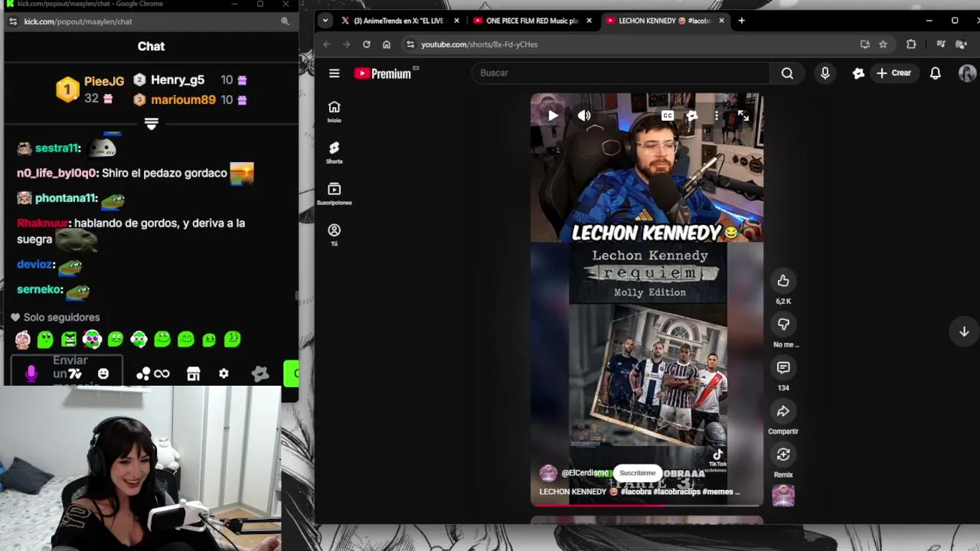Open 7TV emote menu in chat input
This screenshot has height=551, width=980.
pyautogui.click(x=75, y=373)
